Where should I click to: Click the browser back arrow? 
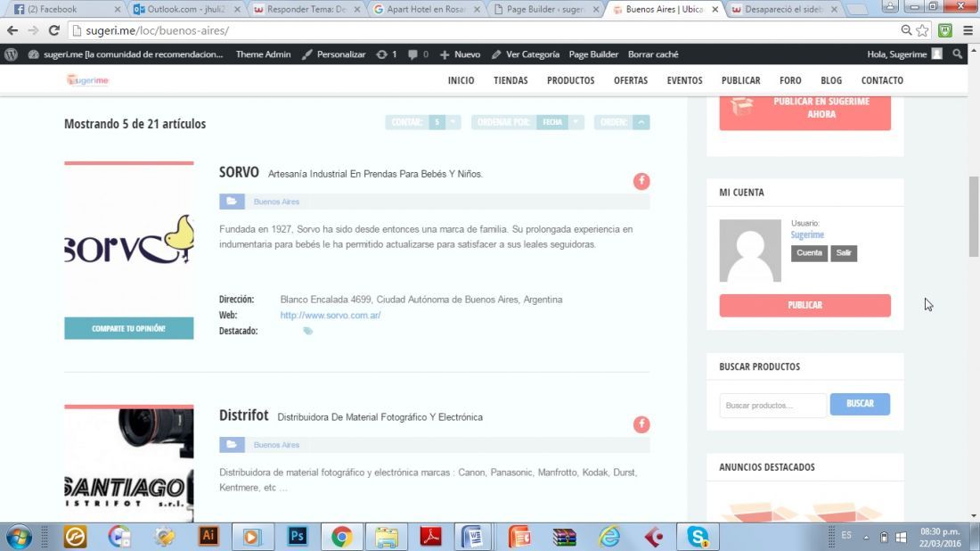pos(12,30)
